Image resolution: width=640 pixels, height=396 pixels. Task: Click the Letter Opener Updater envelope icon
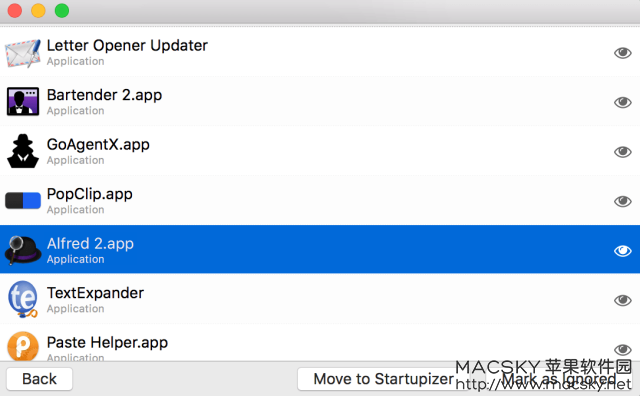click(x=23, y=53)
